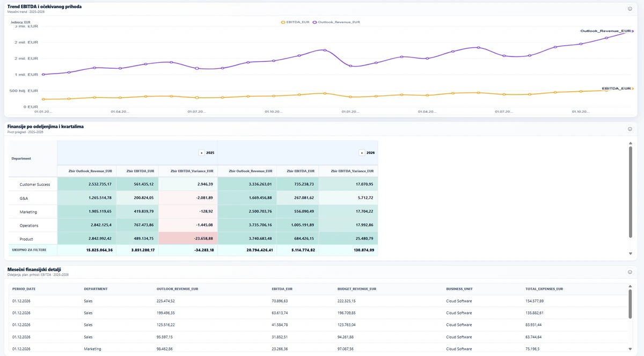Image resolution: width=644 pixels, height=356 pixels.
Task: Expand the 2026 pivot column group
Action: 362,152
